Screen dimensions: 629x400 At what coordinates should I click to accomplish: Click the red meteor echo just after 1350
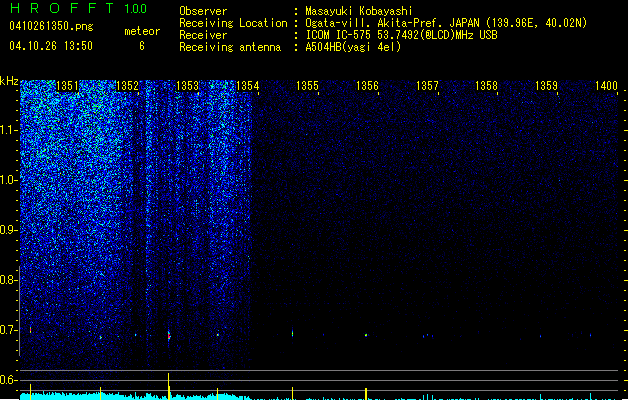[x=30, y=330]
